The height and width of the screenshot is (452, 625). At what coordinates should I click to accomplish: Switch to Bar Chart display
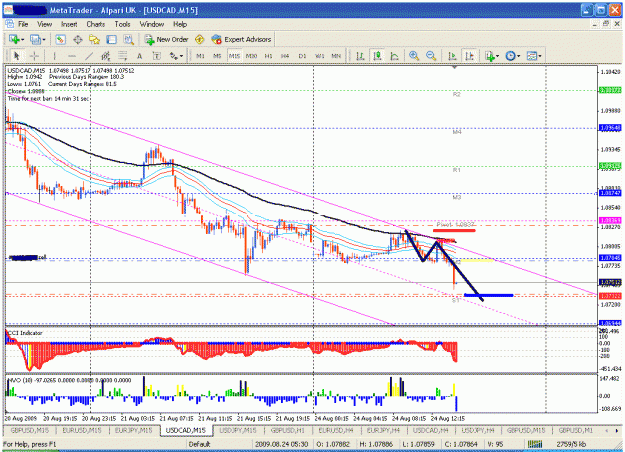(360, 56)
